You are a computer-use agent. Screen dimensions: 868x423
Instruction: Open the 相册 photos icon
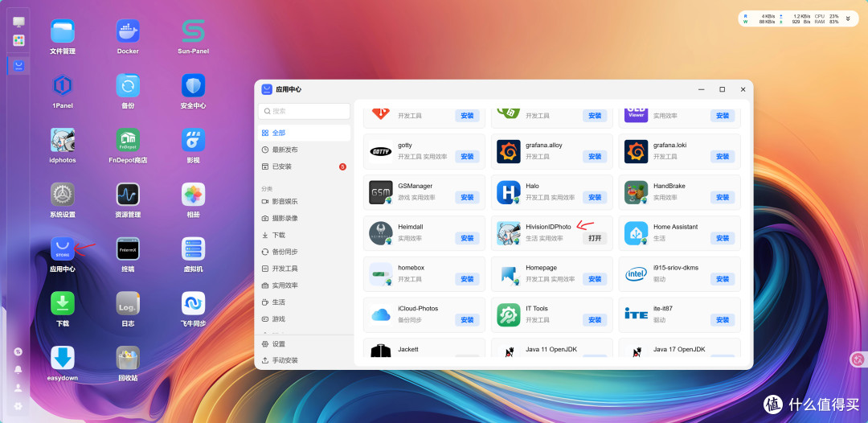pyautogui.click(x=193, y=195)
